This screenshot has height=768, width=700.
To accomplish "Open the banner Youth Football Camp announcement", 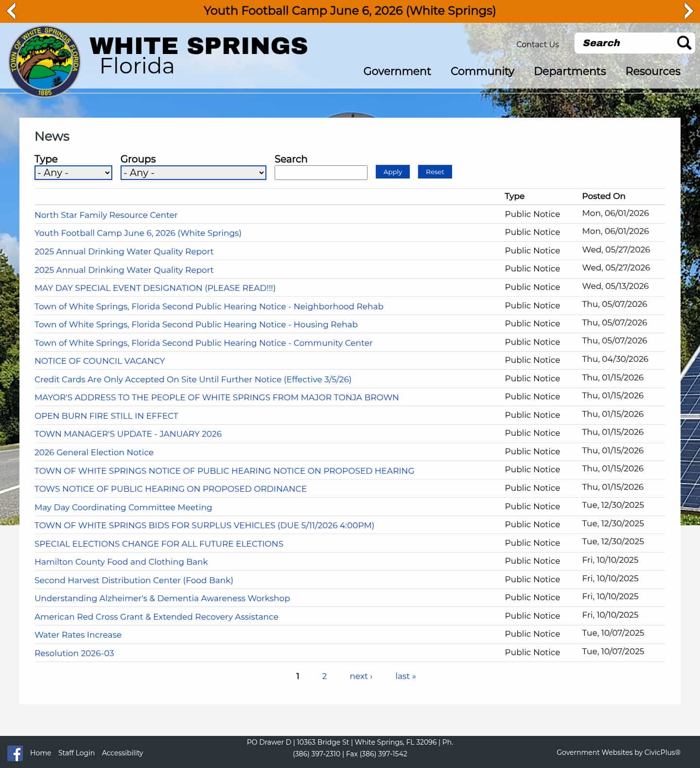I will [350, 11].
